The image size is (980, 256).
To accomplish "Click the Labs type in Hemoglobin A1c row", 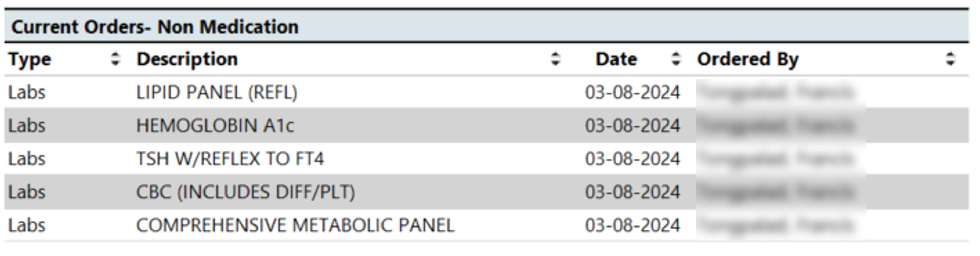I will [x=27, y=125].
